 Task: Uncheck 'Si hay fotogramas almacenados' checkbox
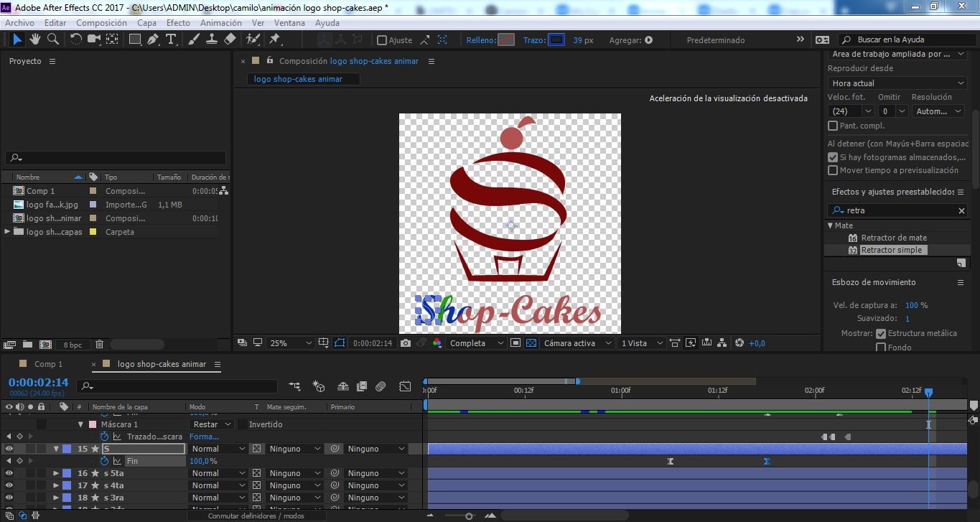(833, 157)
